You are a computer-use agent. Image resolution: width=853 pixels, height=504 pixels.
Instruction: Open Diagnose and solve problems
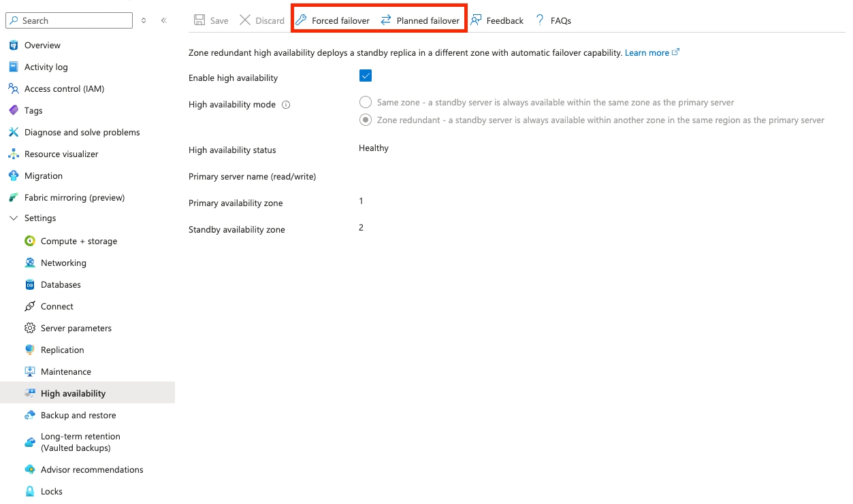pos(14,132)
